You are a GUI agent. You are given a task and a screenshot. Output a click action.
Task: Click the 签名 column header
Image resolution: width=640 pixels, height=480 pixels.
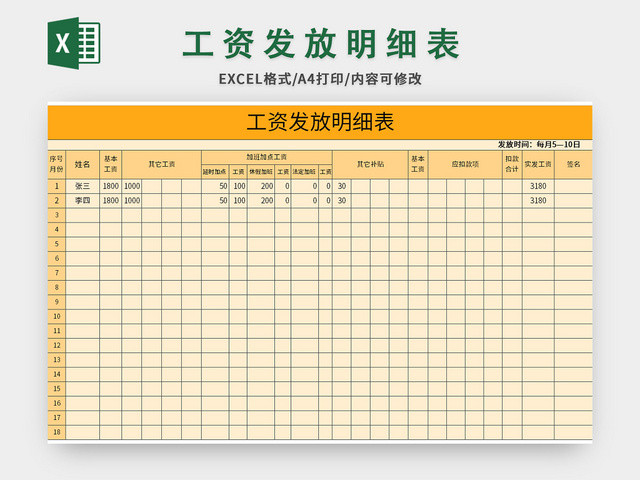coord(573,164)
